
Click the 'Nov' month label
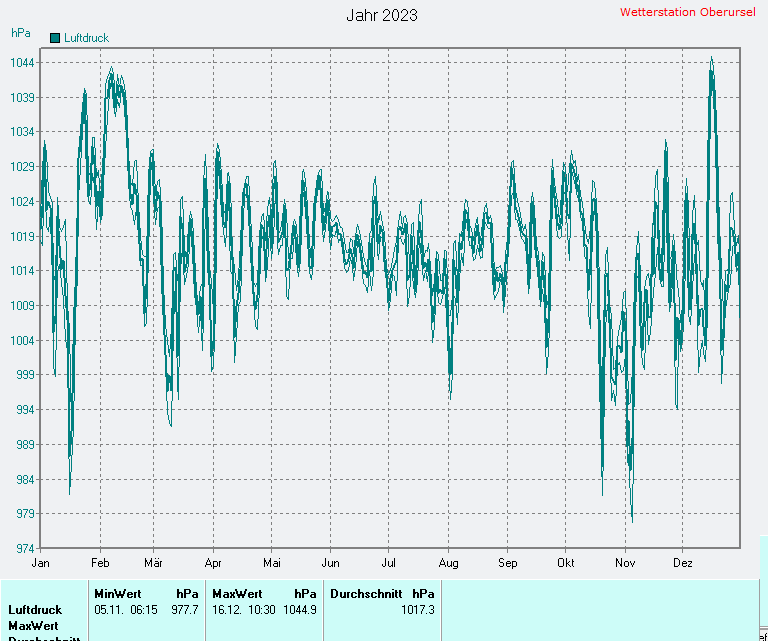click(x=625, y=563)
